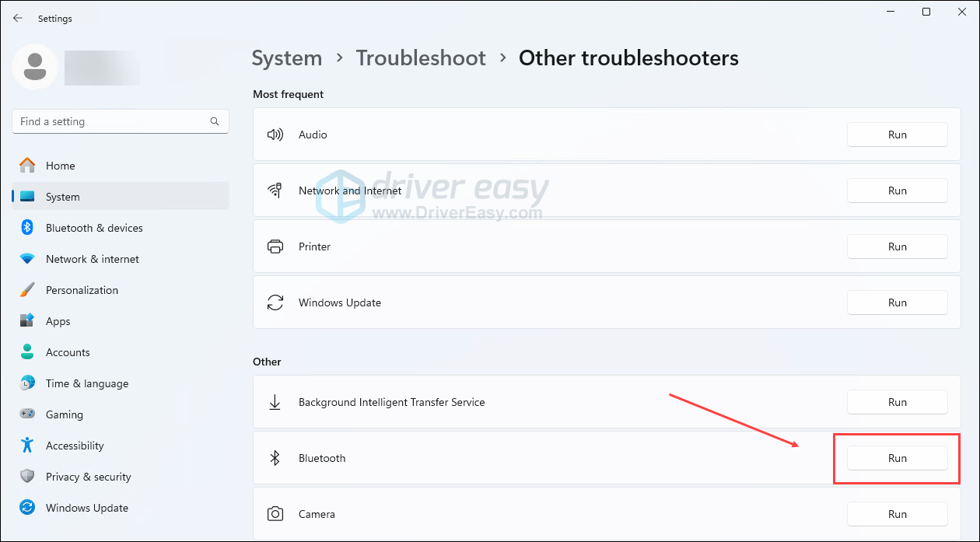This screenshot has width=980, height=542.
Task: Click the Gaming controller icon
Action: coord(27,414)
